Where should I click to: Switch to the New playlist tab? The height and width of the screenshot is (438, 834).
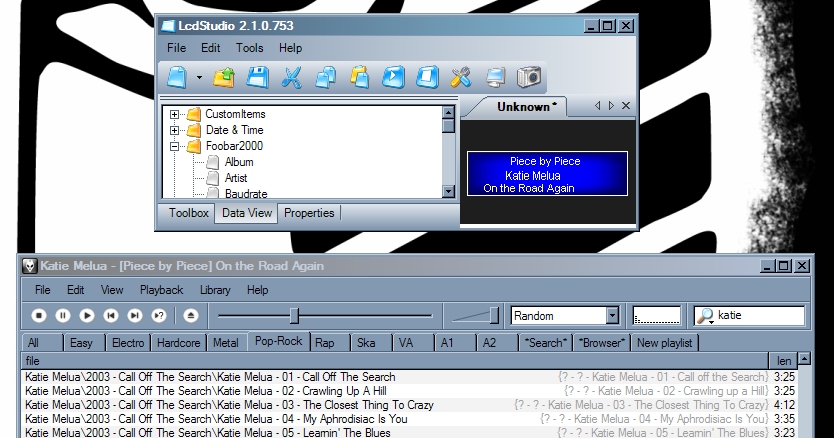click(x=665, y=343)
